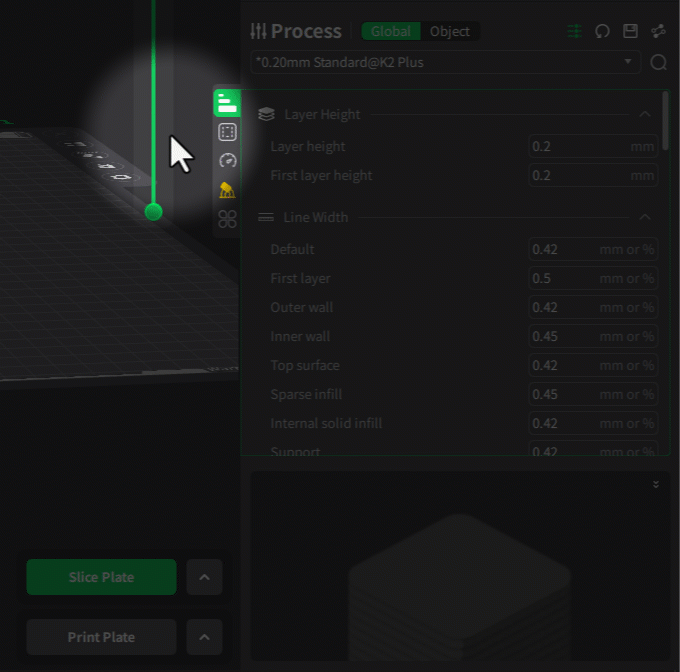Open the Others four-circle sidebar icon
This screenshot has width=680, height=672.
[227, 218]
